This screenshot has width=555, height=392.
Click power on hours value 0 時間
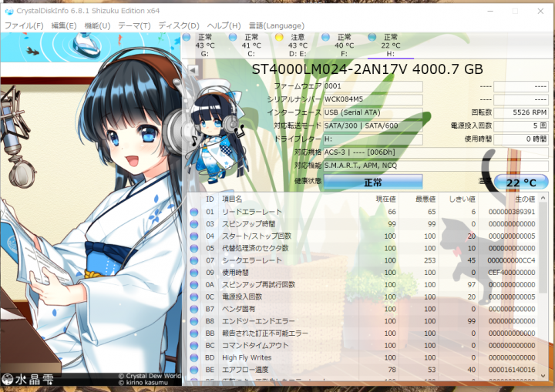(x=520, y=139)
